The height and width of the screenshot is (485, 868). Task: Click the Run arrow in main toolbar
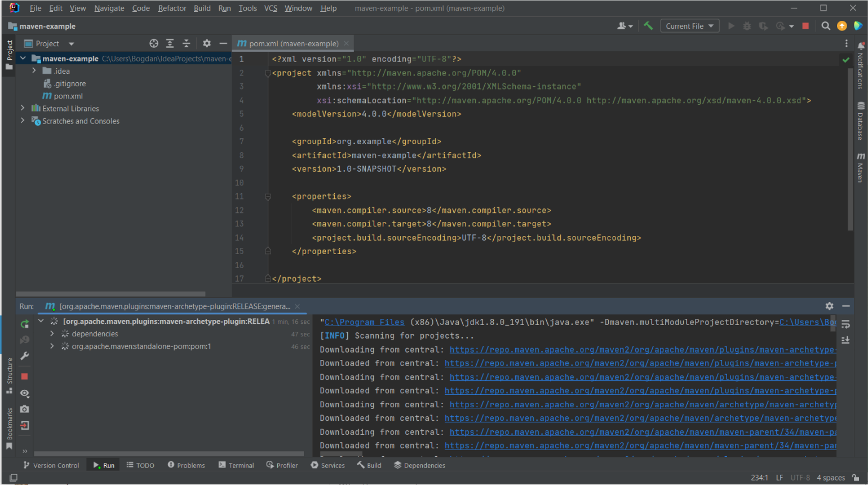pos(731,26)
